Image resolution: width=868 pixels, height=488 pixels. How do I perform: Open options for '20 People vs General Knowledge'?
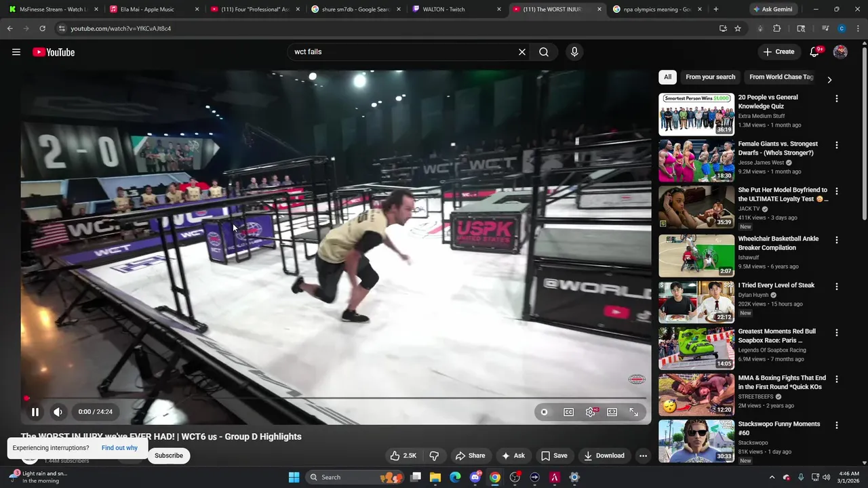[836, 98]
